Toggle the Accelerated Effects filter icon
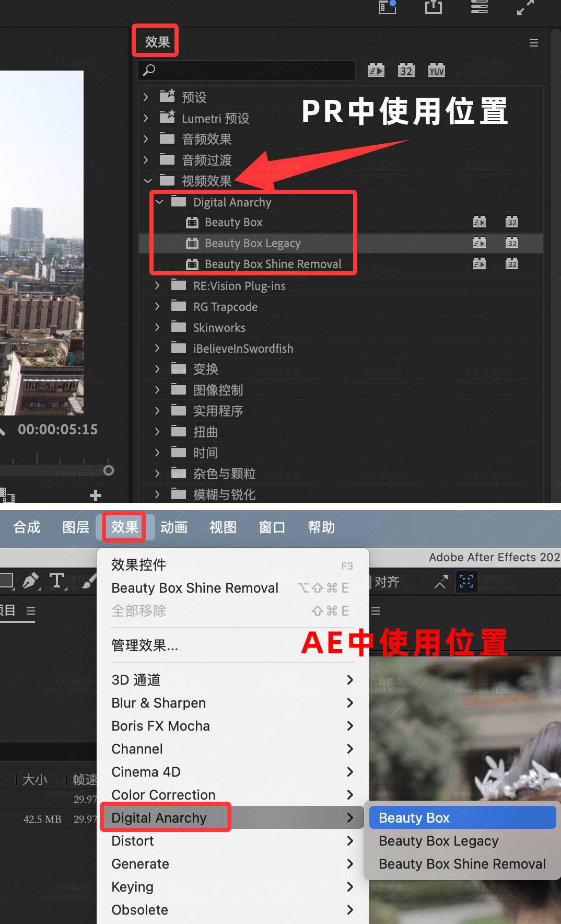Image resolution: width=561 pixels, height=924 pixels. (x=376, y=71)
